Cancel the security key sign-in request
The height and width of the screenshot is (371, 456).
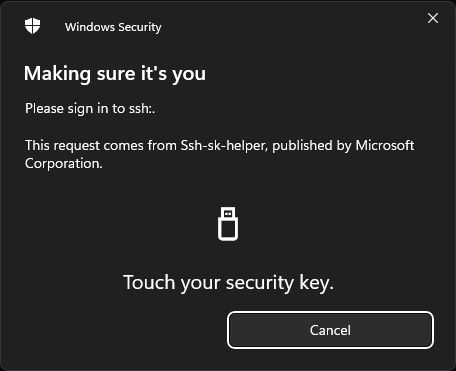(x=330, y=330)
